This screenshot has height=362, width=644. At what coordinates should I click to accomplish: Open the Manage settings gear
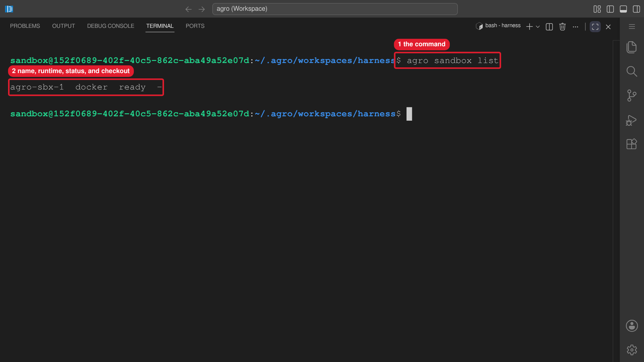pos(632,350)
